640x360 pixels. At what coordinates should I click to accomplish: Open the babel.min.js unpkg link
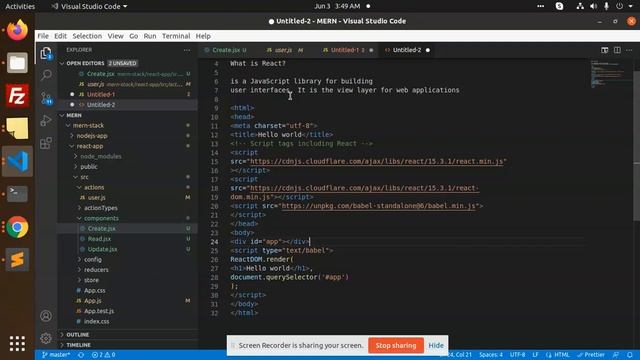click(379, 206)
